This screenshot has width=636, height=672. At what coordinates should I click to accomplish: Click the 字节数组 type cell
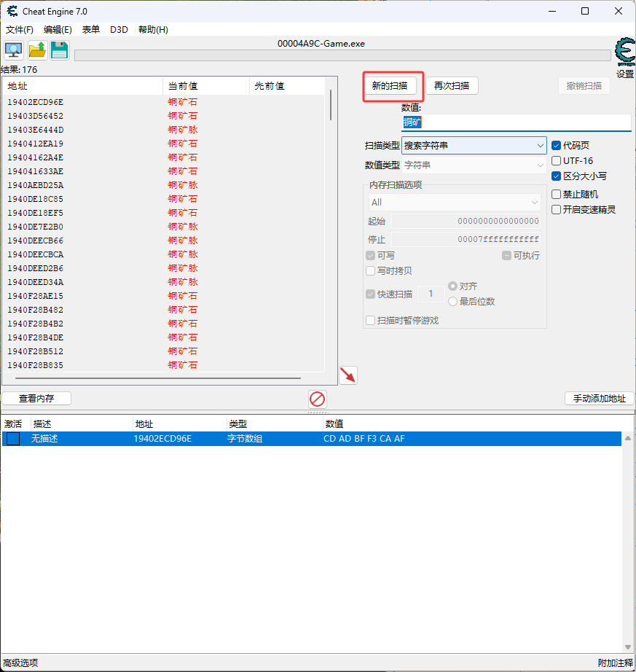[x=245, y=439]
